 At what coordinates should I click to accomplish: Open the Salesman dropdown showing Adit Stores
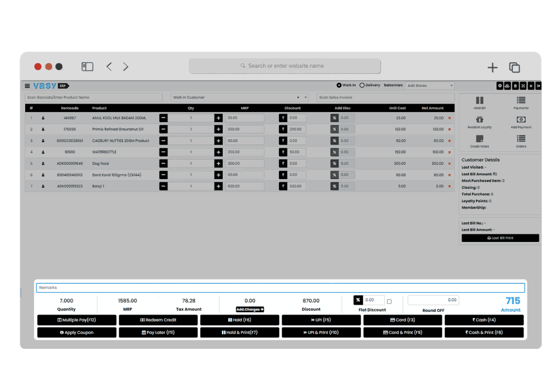tap(429, 85)
